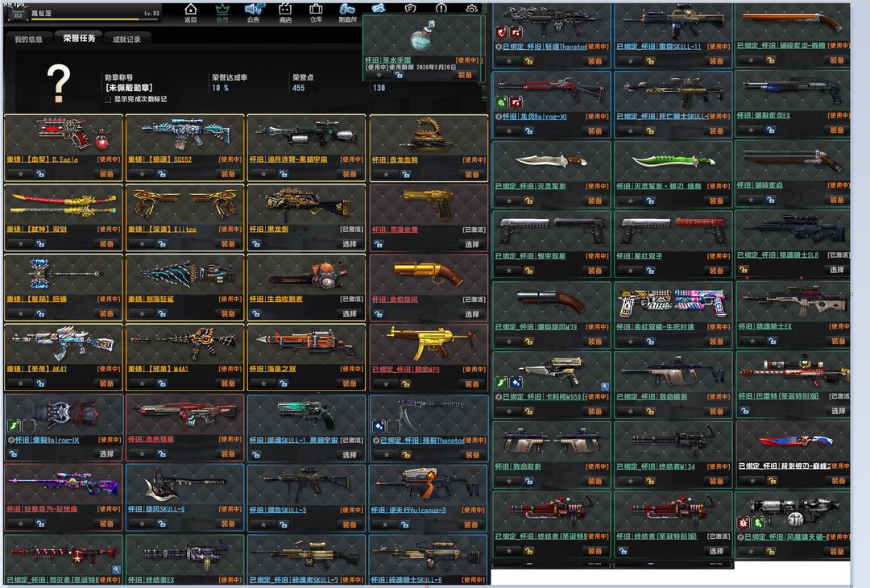Click the star favorite on 弑神 双剑 card
Image resolution: width=870 pixels, height=588 pixels.
point(20,244)
